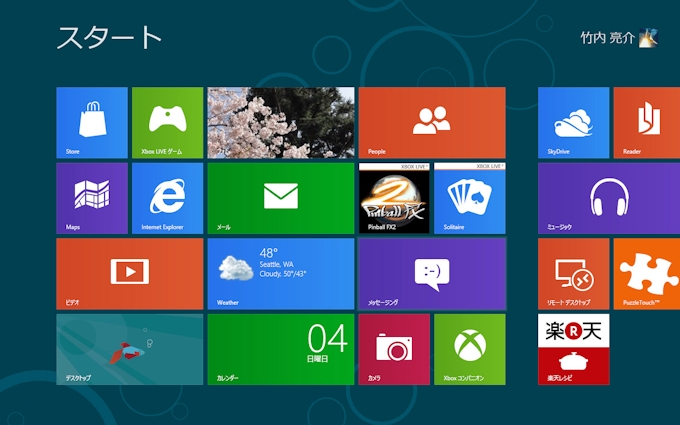Open the Calendar tile showing 04
This screenshot has width=680, height=425.
coord(280,349)
